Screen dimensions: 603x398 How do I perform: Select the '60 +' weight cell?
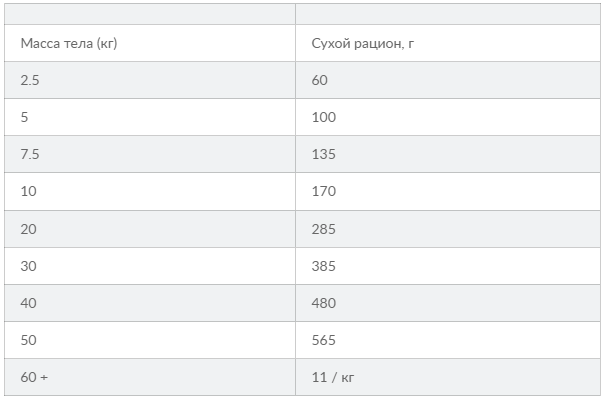point(150,377)
